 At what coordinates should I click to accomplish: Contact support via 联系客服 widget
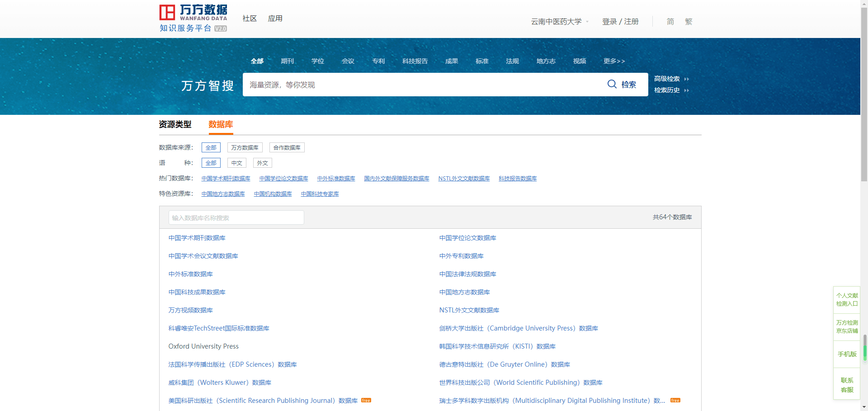(846, 385)
